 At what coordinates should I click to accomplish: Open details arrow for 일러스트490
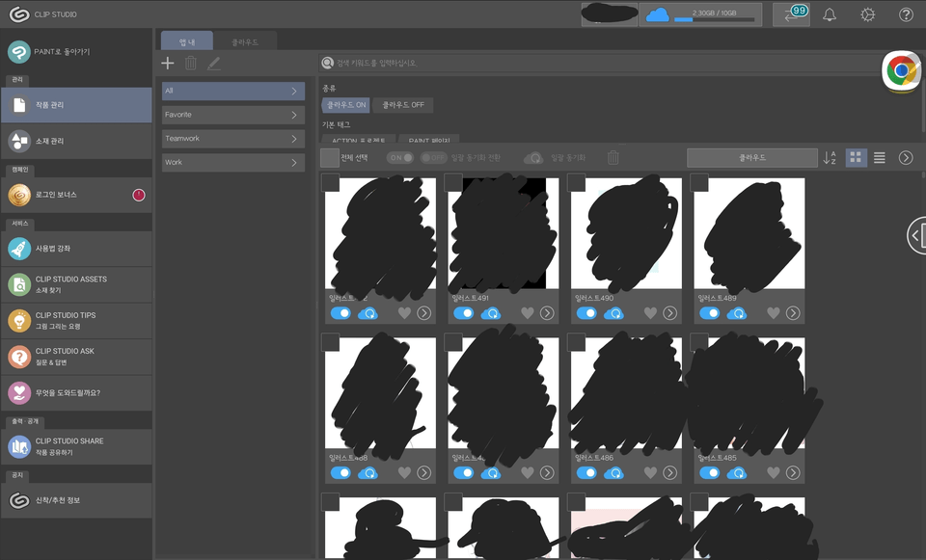(669, 313)
